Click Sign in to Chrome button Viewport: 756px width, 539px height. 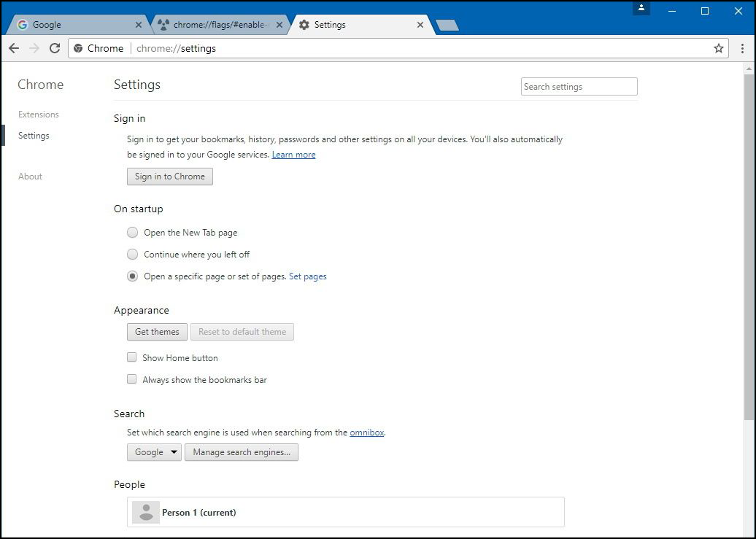170,177
